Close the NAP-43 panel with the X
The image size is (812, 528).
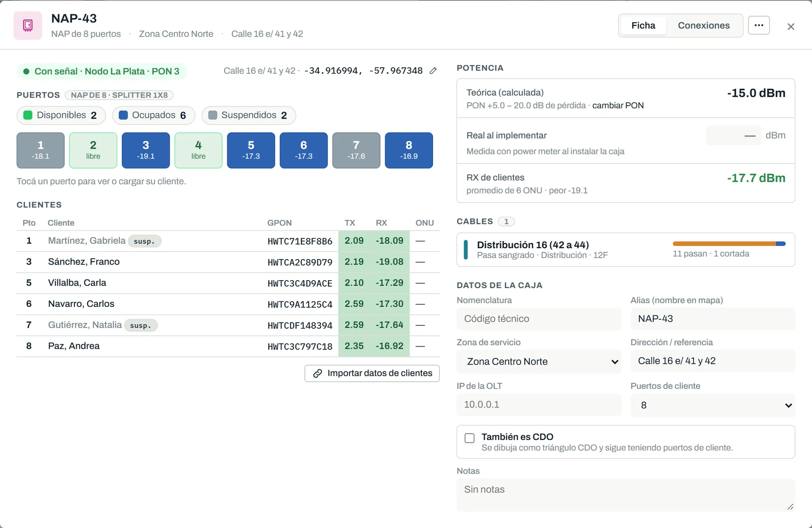click(x=791, y=27)
